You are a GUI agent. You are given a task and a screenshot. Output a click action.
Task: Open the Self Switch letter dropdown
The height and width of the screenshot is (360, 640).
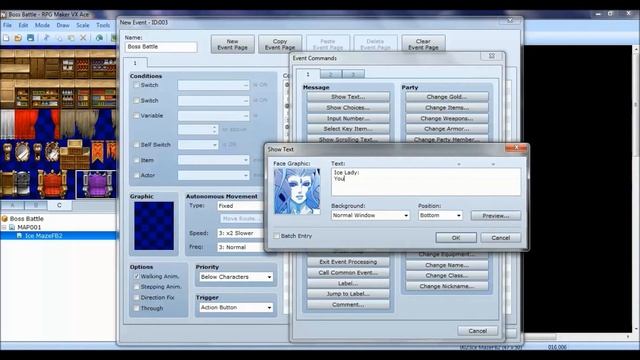(x=198, y=144)
